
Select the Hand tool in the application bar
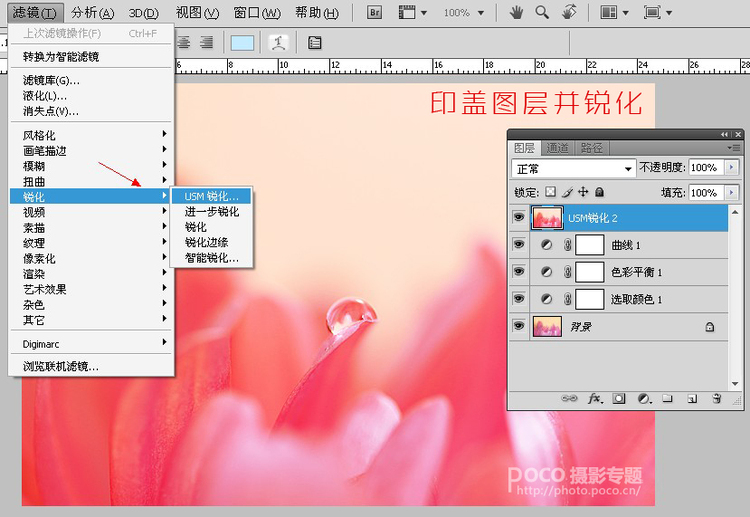(516, 12)
